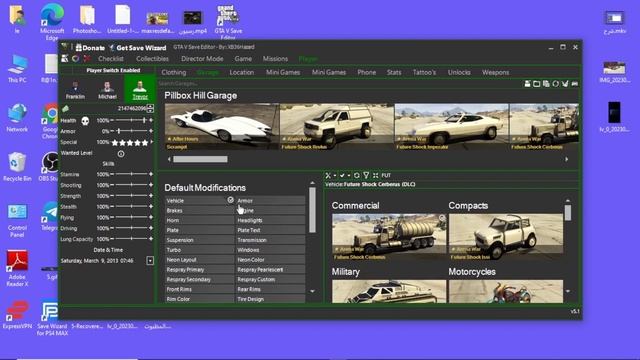The height and width of the screenshot is (360, 640).
Task: Click the garage list left scroll arrow
Action: [169, 159]
